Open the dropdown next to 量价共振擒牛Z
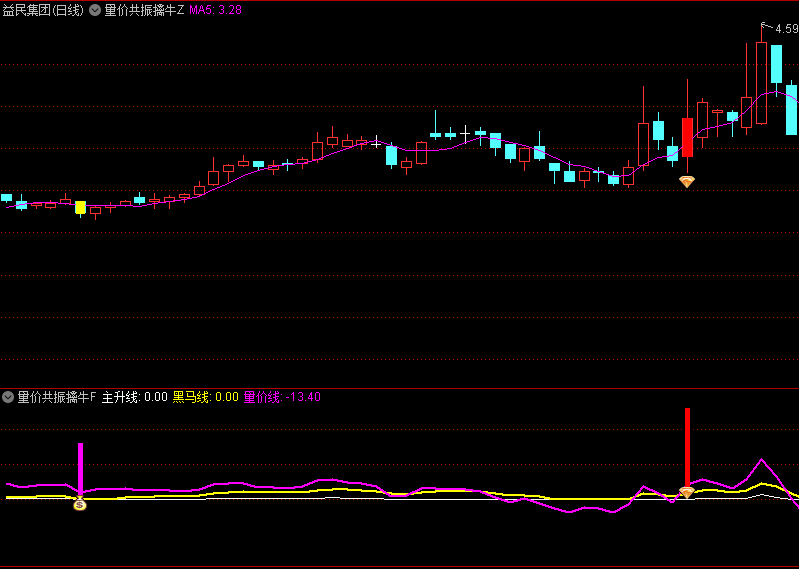The width and height of the screenshot is (799, 569). click(95, 9)
